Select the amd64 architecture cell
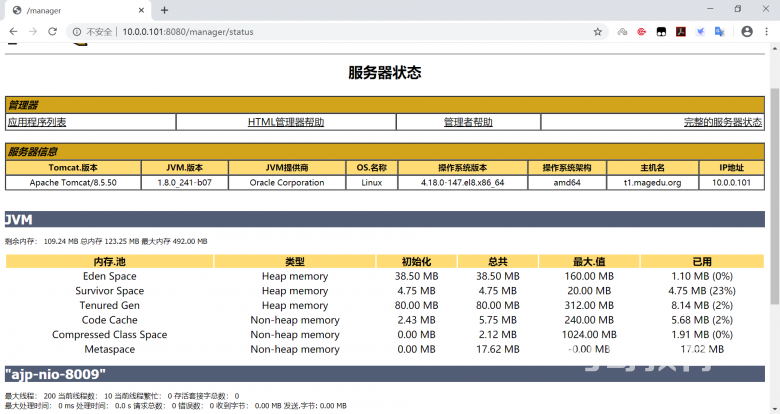The width and height of the screenshot is (780, 414). coord(567,183)
